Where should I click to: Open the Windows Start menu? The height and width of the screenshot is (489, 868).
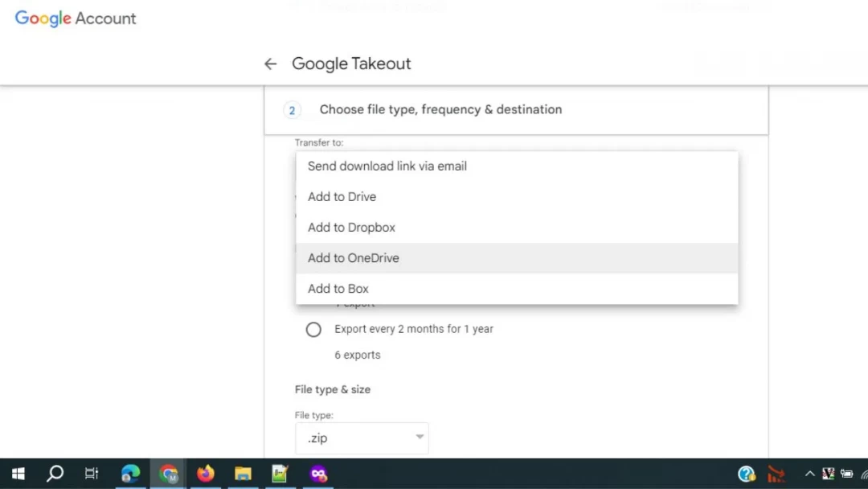(18, 474)
